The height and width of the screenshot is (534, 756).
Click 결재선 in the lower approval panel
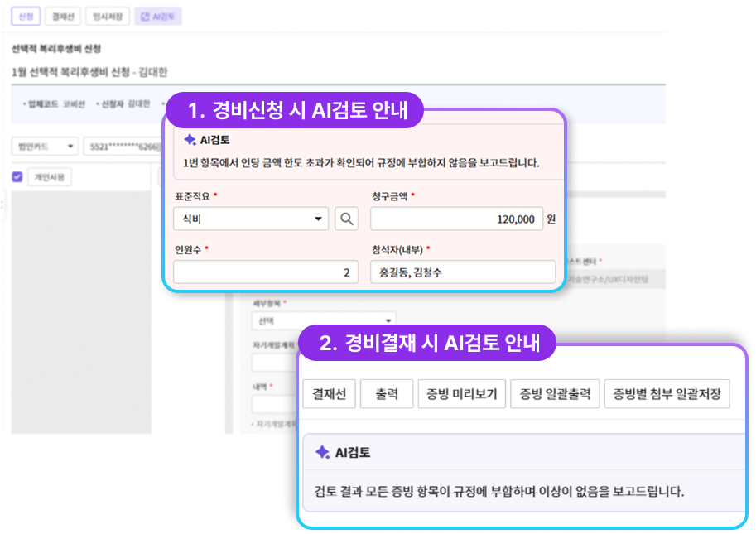tap(328, 394)
